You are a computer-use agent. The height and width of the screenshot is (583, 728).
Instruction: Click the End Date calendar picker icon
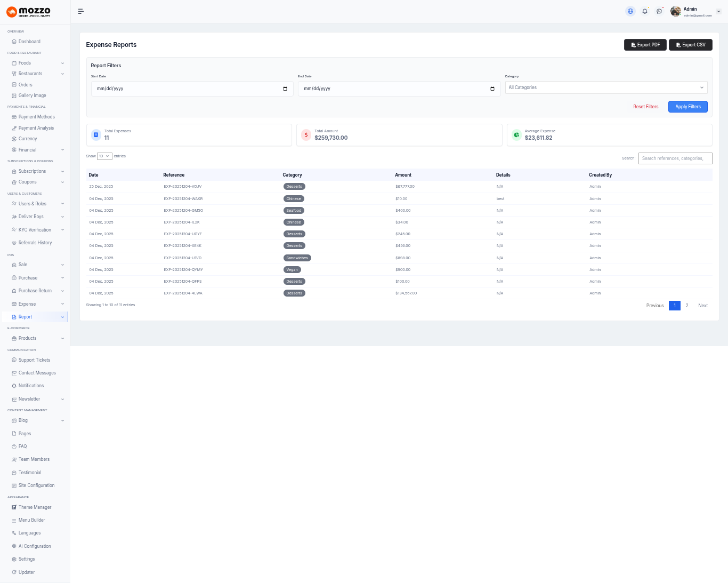492,89
